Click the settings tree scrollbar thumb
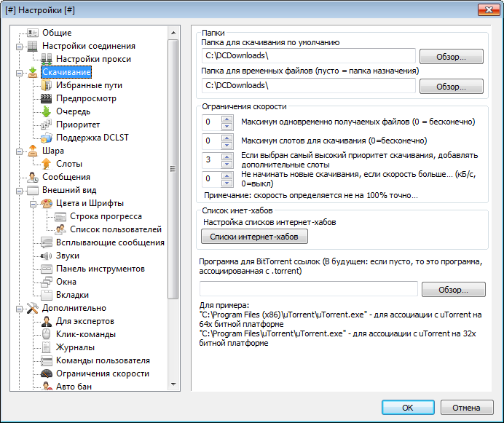Screen dimensions: 504x423 click(173, 169)
